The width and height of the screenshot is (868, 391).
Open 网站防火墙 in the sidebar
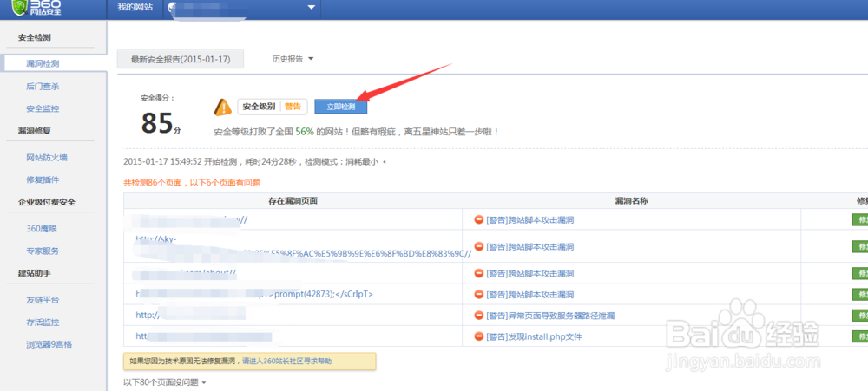click(x=47, y=158)
